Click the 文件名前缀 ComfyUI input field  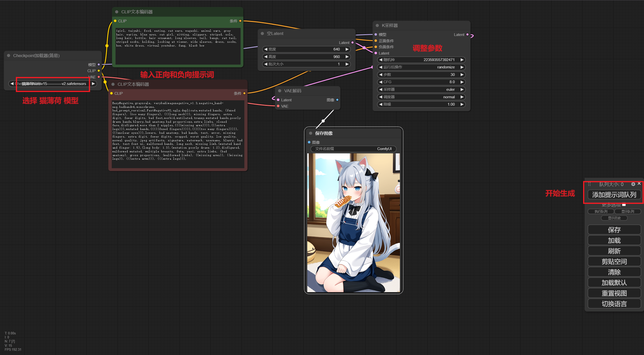pyautogui.click(x=353, y=149)
